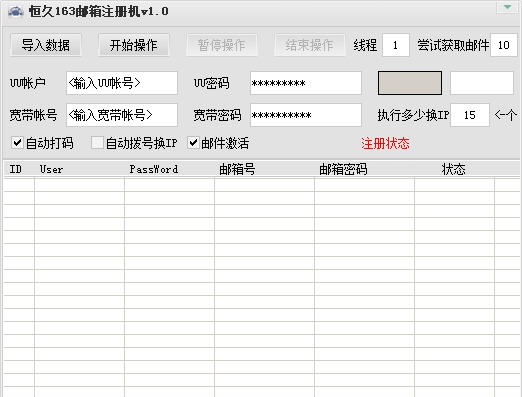
Task: Click the UU密码 password field
Action: pyautogui.click(x=306, y=83)
